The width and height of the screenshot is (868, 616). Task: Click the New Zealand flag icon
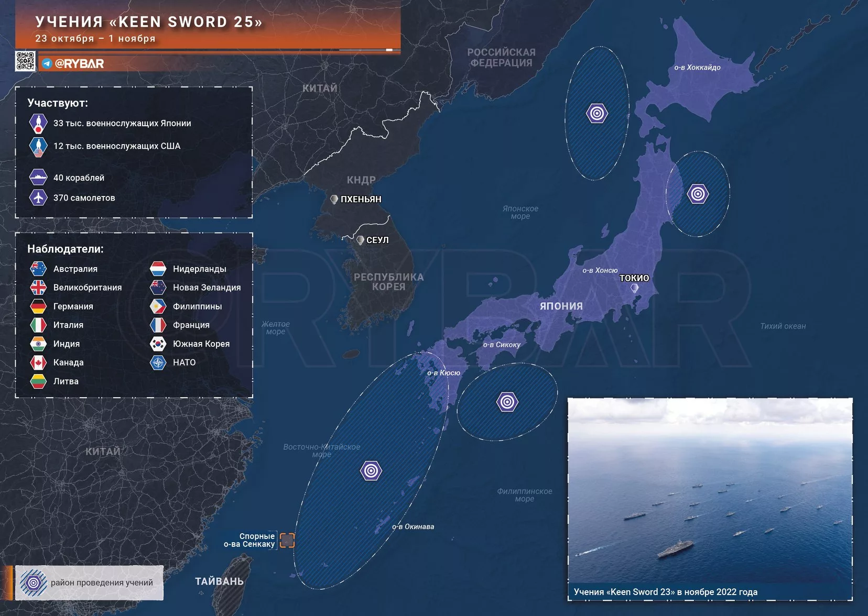pos(158,288)
